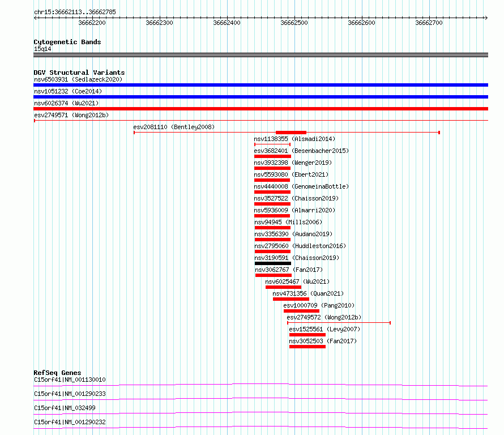The width and height of the screenshot is (504, 435).
Task: Click the Cytogenetic Bands track title
Action: pos(67,42)
